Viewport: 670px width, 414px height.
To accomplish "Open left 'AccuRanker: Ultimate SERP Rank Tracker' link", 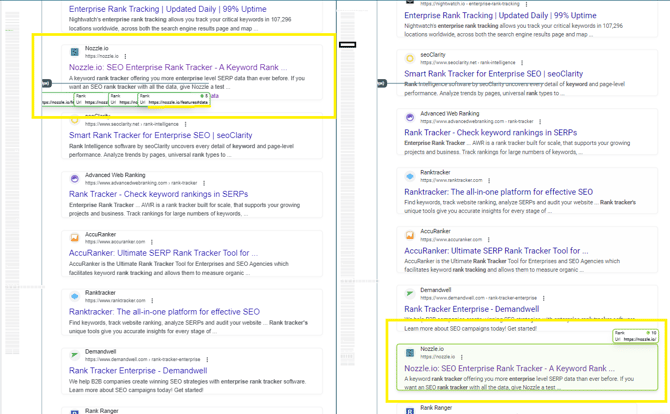I will click(163, 253).
